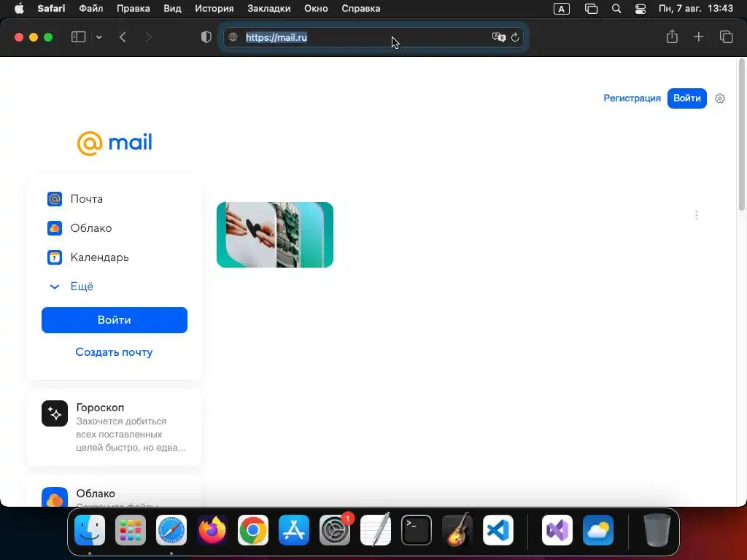747x560 pixels.
Task: Open the Вид menu
Action: (172, 9)
